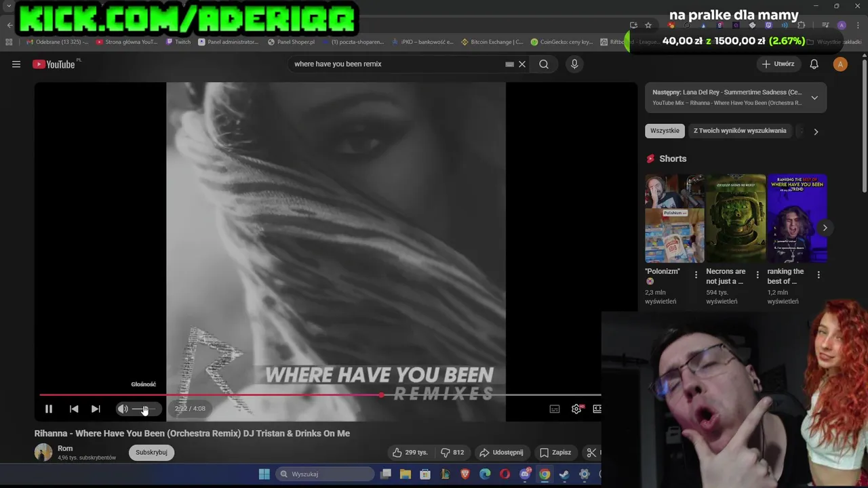Open the Chrome apps grid icon
Image resolution: width=868 pixels, height=488 pixels.
click(x=9, y=42)
